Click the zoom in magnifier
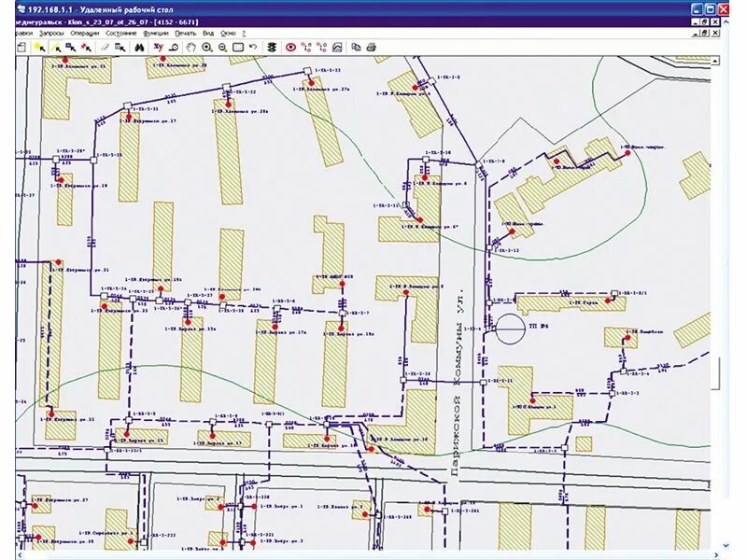 click(206, 48)
